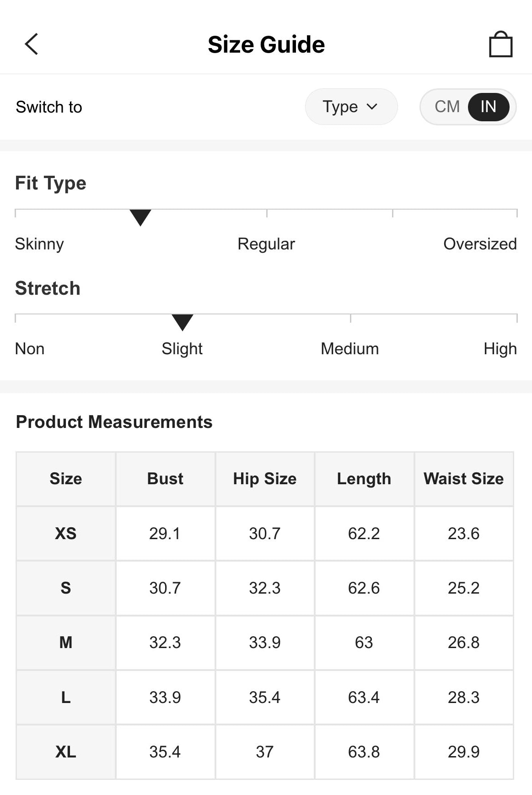Tap the Medium stretch label
The width and height of the screenshot is (532, 795).
tap(349, 349)
